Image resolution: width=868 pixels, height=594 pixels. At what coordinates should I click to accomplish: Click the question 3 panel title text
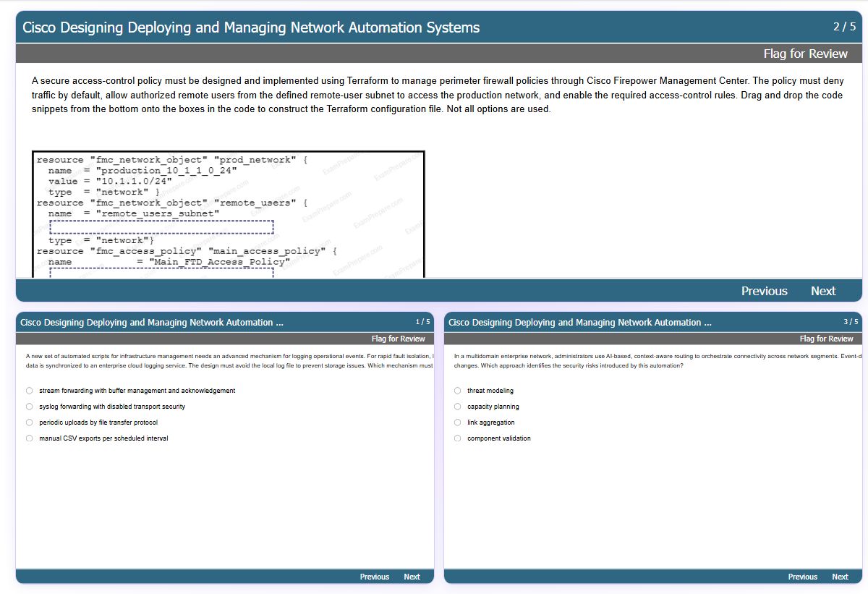pyautogui.click(x=580, y=323)
